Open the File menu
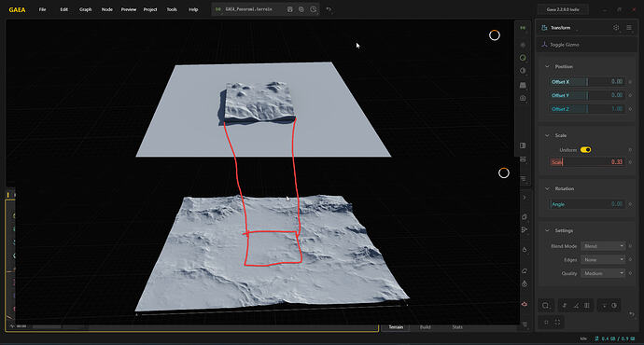The width and height of the screenshot is (644, 345). pyautogui.click(x=42, y=9)
